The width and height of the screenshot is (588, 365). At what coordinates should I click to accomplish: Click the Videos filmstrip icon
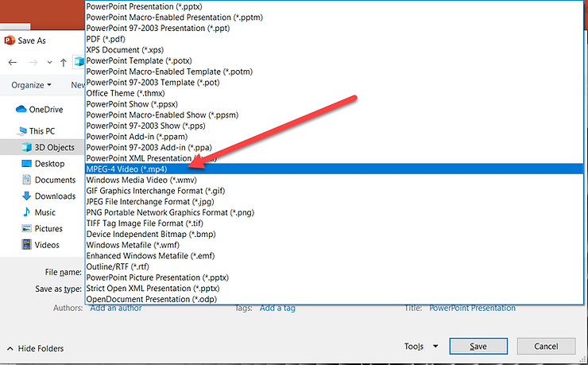click(26, 245)
